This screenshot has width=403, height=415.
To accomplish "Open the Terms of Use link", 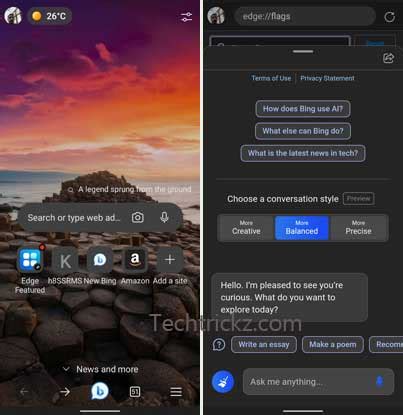I will coord(271,78).
